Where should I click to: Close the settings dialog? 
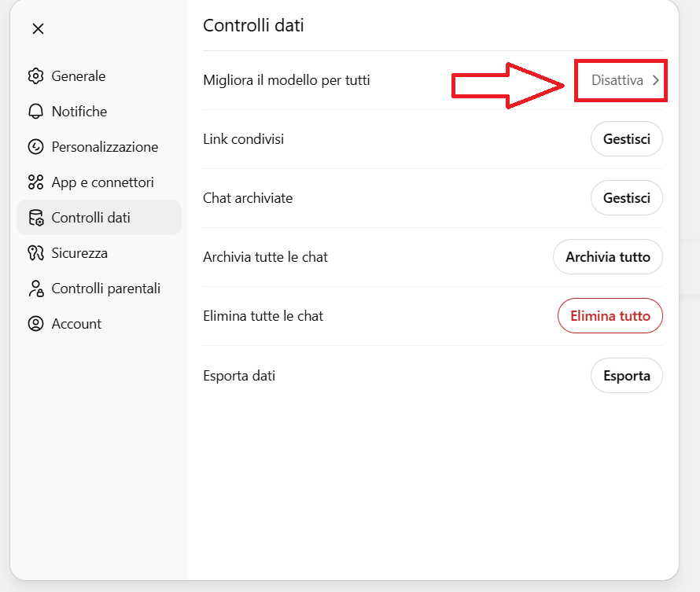pos(38,29)
